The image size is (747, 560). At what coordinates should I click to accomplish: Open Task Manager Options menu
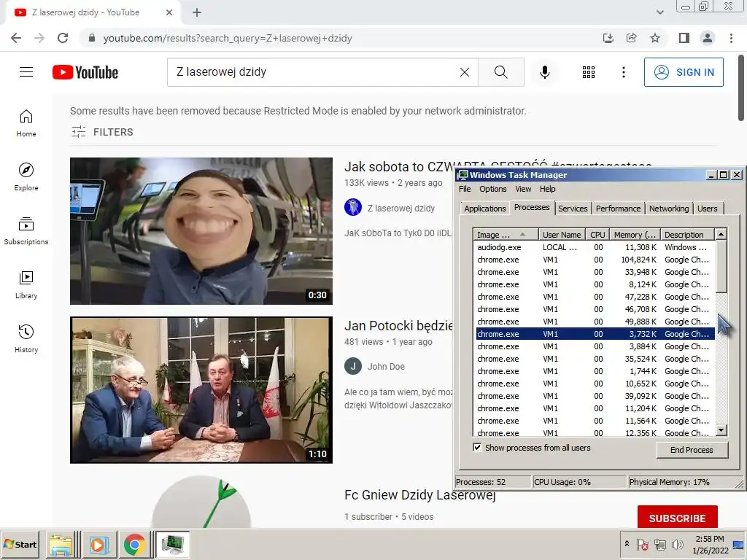click(492, 189)
